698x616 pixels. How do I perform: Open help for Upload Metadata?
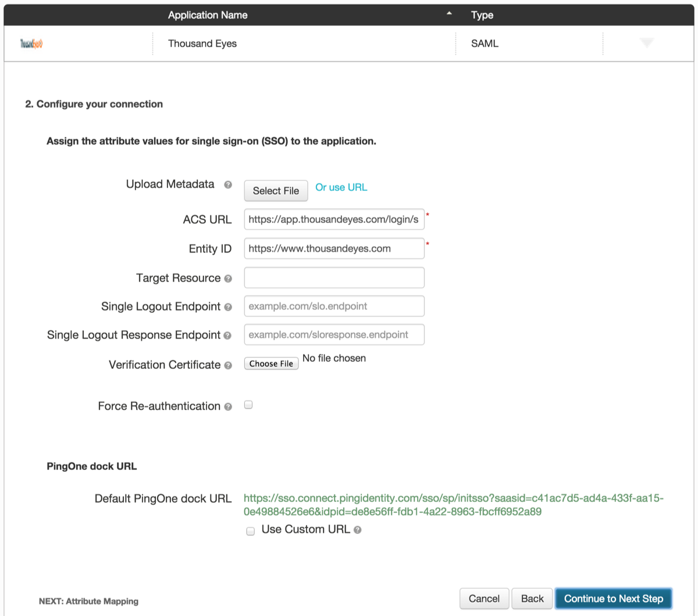[x=228, y=185]
